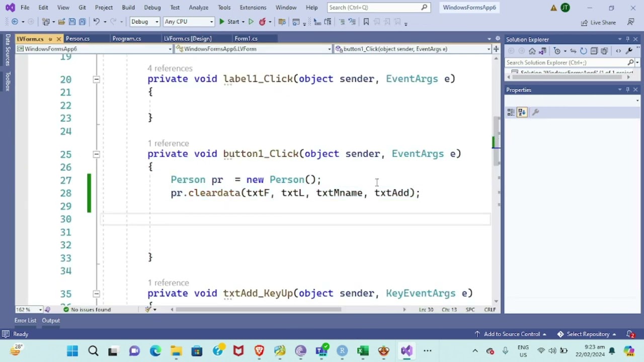Collapse label1_Click method outline

96,79
